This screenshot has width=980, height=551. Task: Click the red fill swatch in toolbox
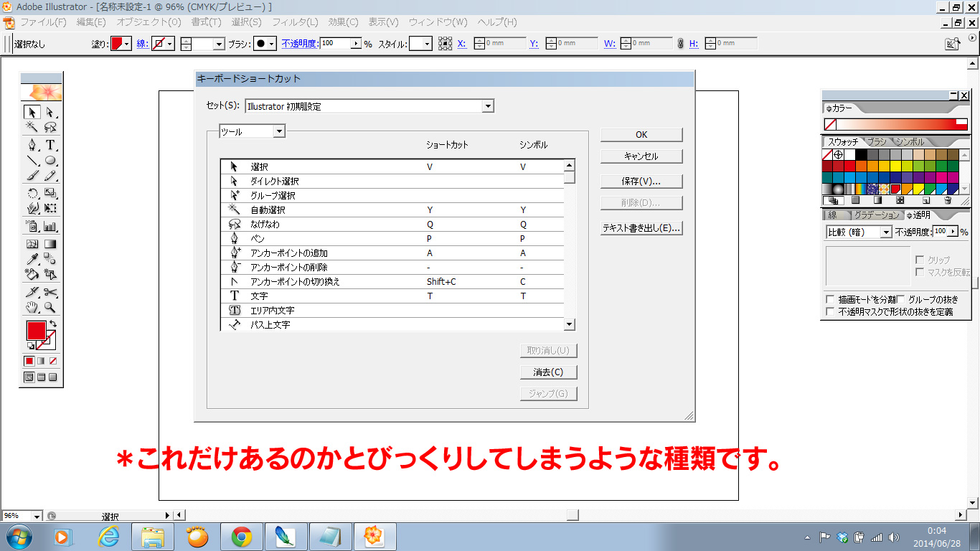point(36,331)
